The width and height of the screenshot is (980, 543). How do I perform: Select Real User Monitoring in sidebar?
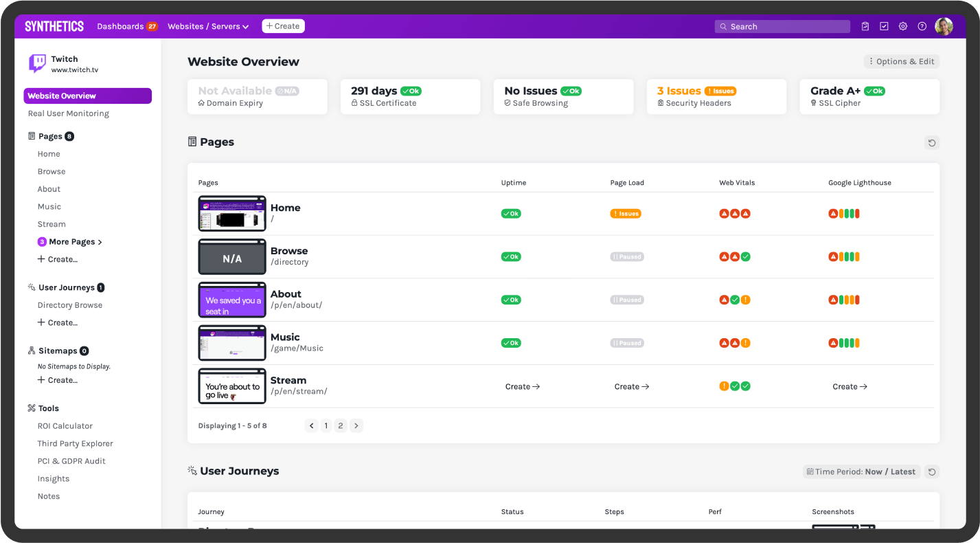68,113
